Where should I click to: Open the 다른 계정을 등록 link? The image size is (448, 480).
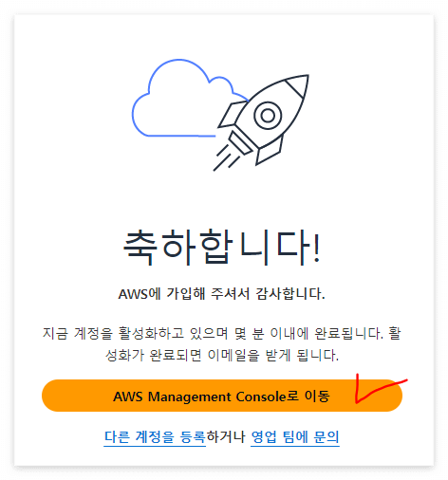(155, 437)
